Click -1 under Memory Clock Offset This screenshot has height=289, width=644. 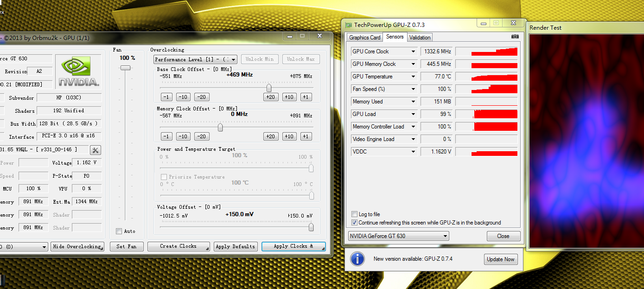pos(167,136)
